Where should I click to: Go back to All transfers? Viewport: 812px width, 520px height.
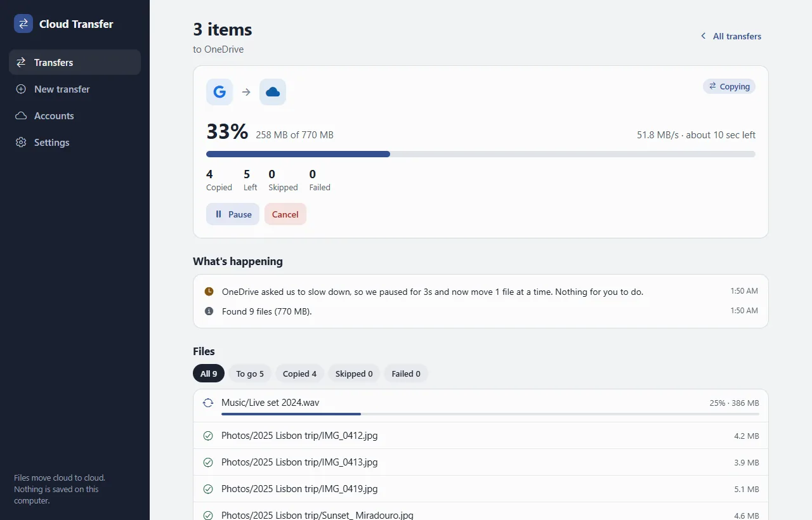[731, 36]
